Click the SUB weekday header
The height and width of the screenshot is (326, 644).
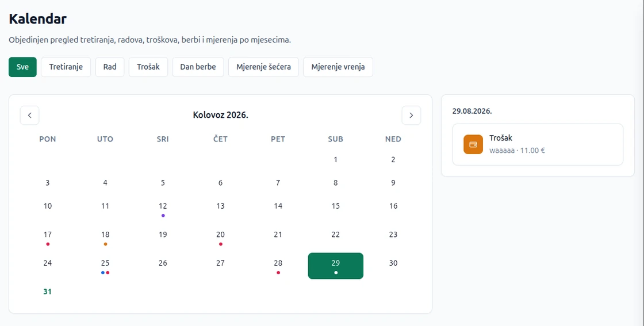[x=336, y=139]
